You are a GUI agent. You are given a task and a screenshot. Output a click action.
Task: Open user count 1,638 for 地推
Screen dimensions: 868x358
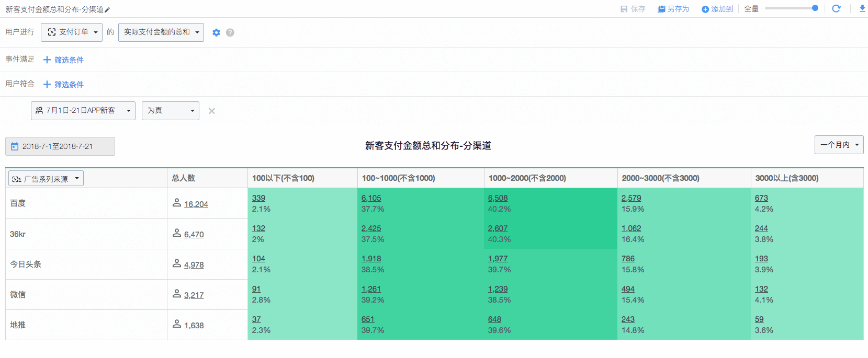[194, 326]
